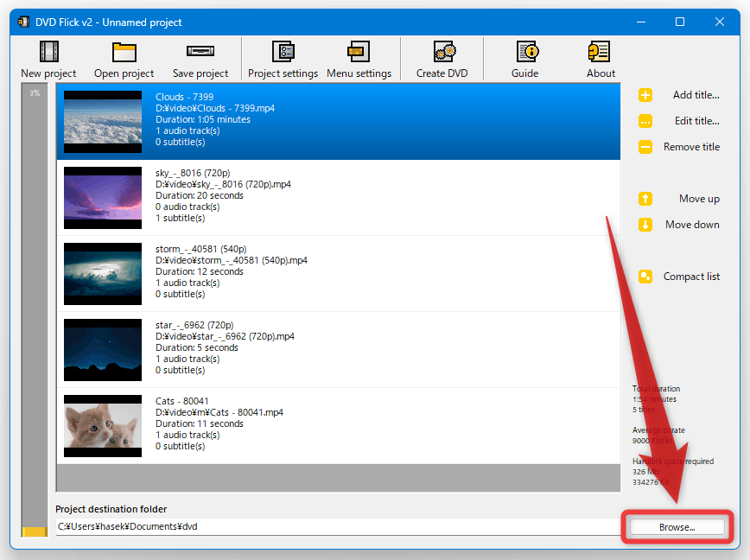The height and width of the screenshot is (560, 750).
Task: Click the title text 'star_-_6962 (720p)'
Action: (x=194, y=325)
